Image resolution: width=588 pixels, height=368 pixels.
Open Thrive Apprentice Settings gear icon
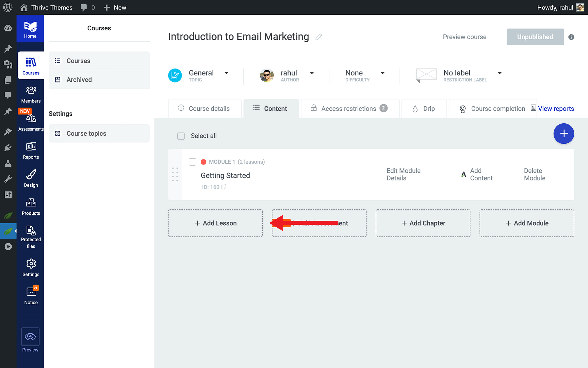31,267
